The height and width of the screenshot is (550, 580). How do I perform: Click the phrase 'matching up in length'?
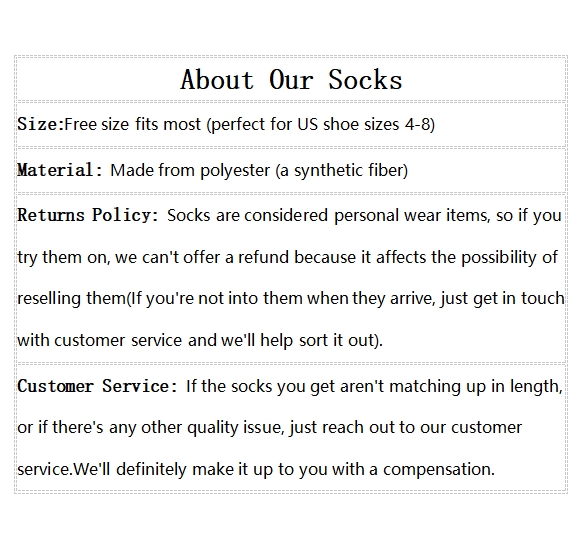[x=475, y=387]
